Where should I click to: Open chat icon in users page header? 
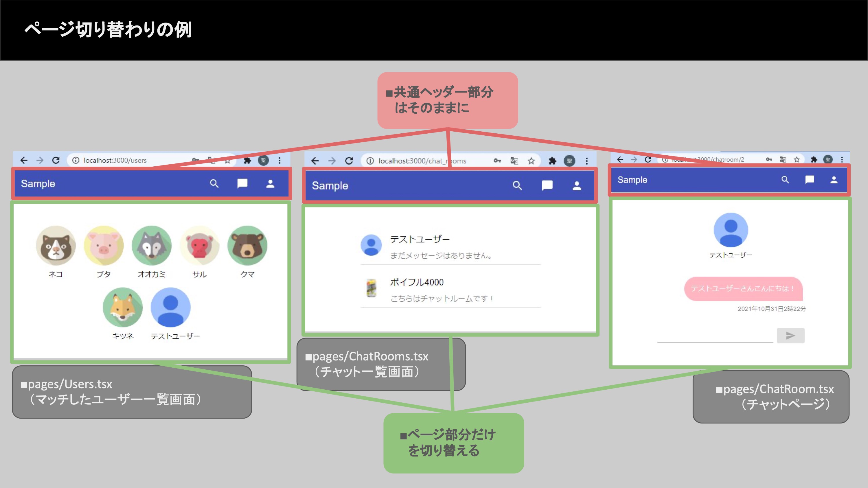(x=242, y=184)
